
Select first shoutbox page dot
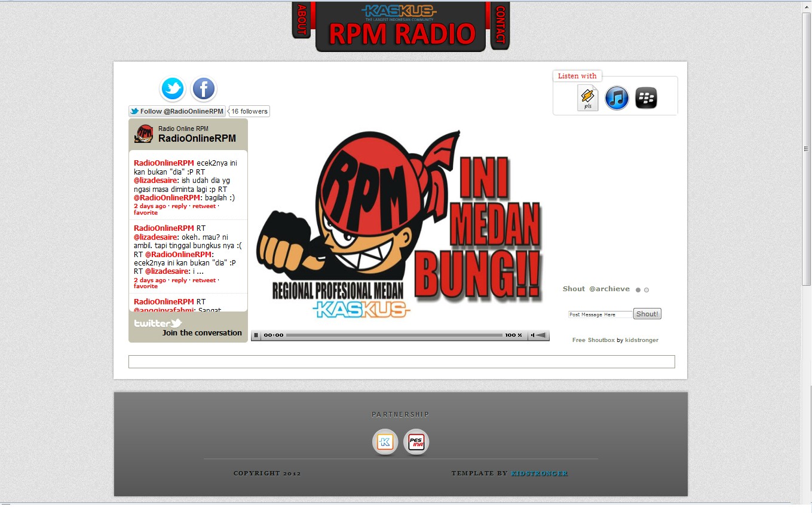pyautogui.click(x=638, y=290)
